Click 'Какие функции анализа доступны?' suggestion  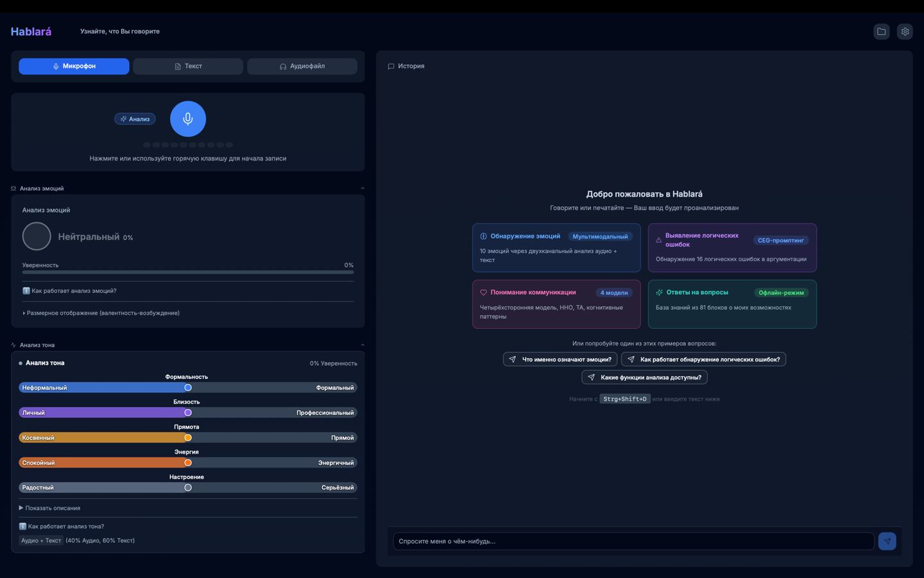(x=644, y=378)
